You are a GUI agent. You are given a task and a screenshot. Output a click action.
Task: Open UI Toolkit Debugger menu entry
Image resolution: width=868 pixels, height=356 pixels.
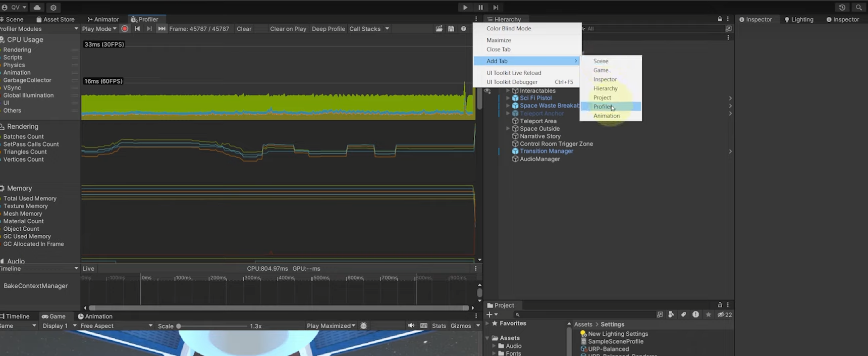pyautogui.click(x=527, y=82)
